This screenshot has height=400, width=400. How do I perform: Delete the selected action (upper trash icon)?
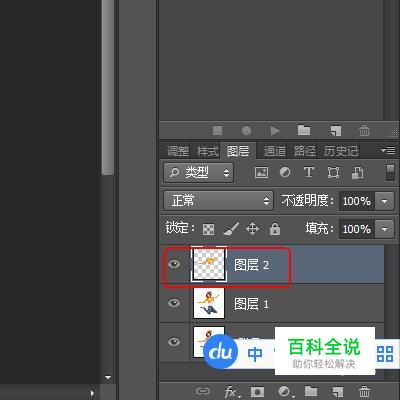click(364, 130)
